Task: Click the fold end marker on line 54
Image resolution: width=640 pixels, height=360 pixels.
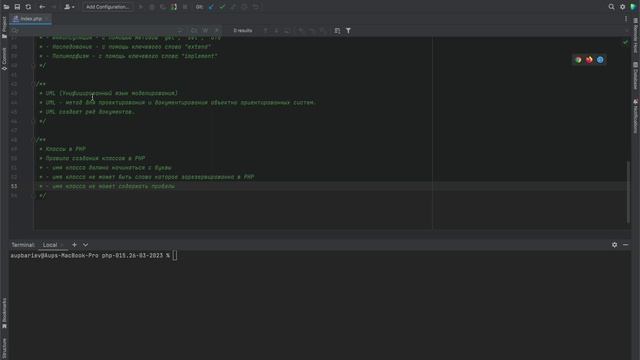Action: pos(33,196)
